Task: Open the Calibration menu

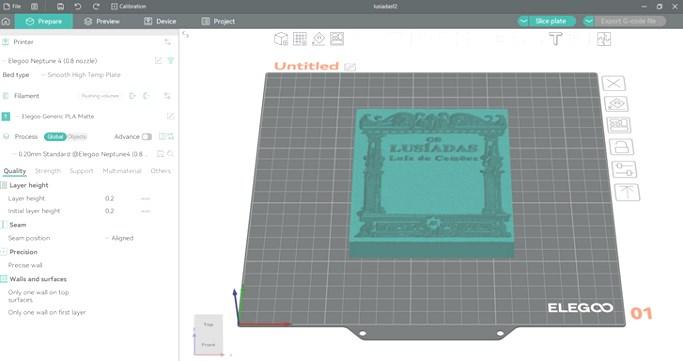Action: pos(128,7)
